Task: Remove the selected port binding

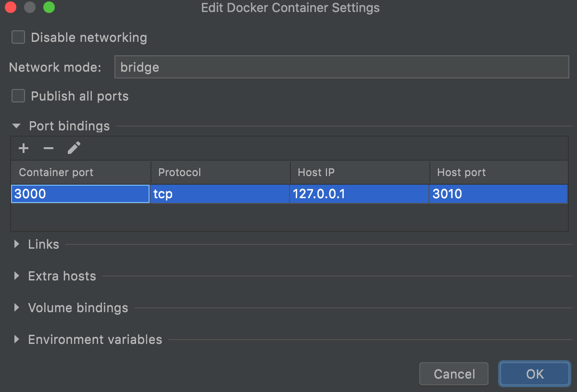Action: click(48, 148)
